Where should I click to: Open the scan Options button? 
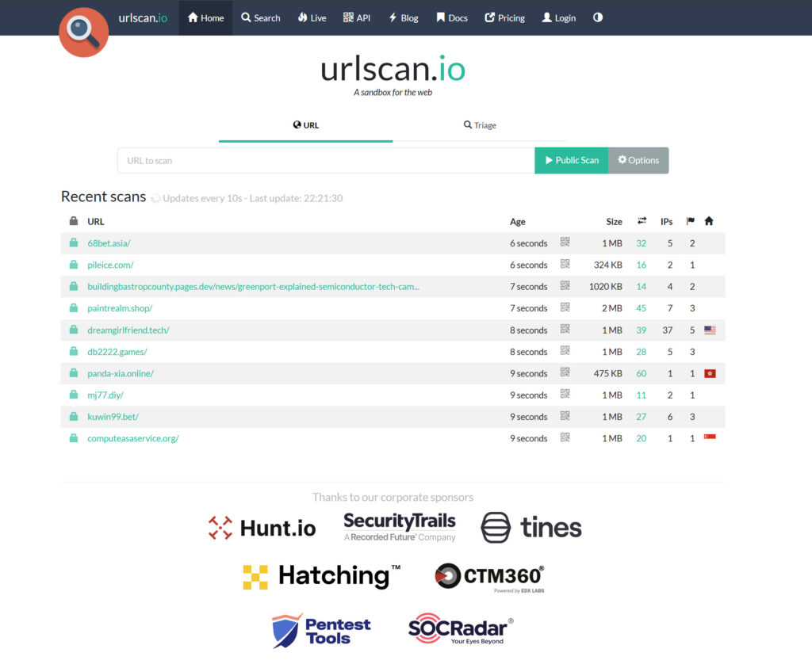tap(638, 160)
